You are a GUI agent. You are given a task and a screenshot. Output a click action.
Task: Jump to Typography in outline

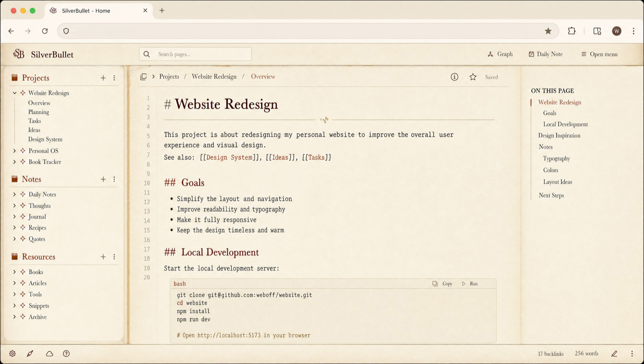(x=556, y=159)
